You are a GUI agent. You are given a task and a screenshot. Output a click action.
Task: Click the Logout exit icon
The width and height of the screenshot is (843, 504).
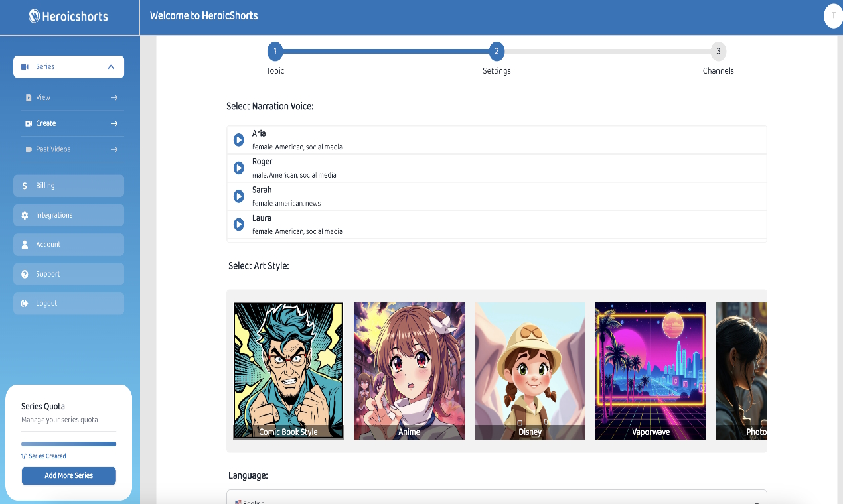[x=25, y=304]
